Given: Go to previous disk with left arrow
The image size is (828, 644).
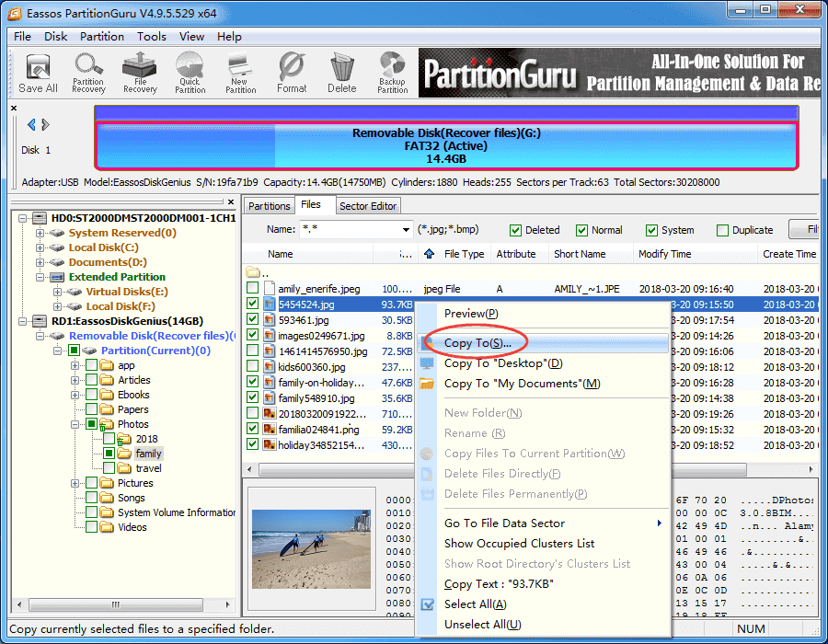Looking at the screenshot, I should click(x=31, y=124).
